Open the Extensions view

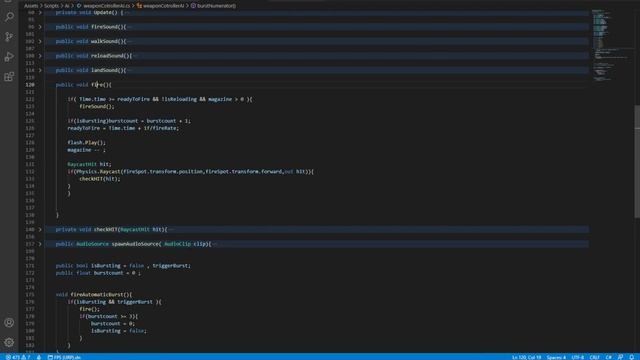(9, 77)
